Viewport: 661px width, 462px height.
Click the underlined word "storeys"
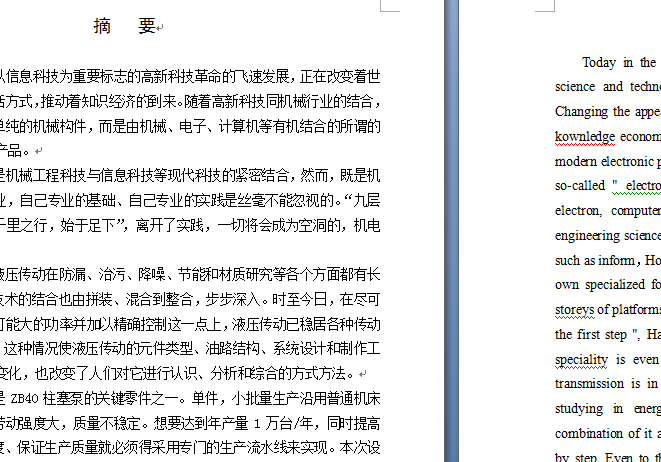pos(575,310)
